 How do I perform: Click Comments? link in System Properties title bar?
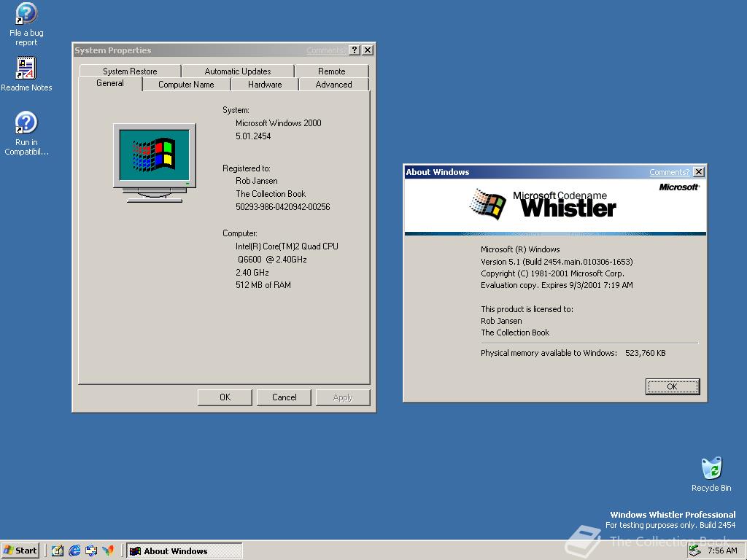point(326,50)
